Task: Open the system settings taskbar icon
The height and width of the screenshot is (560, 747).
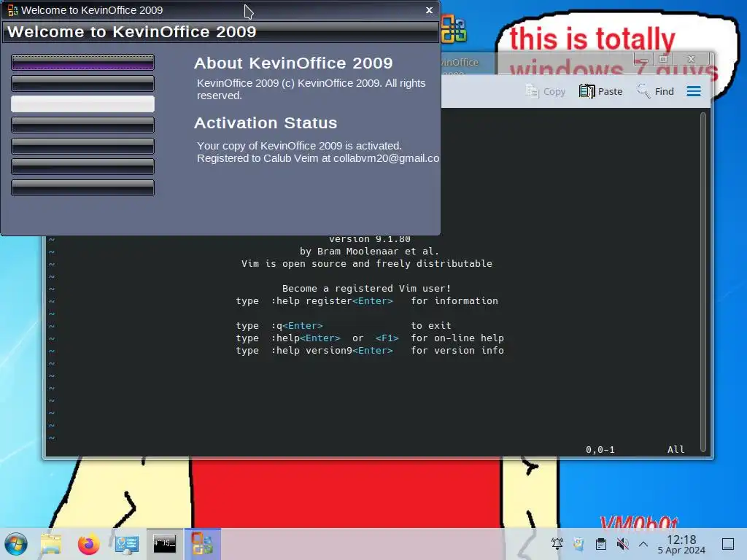Action: point(127,544)
